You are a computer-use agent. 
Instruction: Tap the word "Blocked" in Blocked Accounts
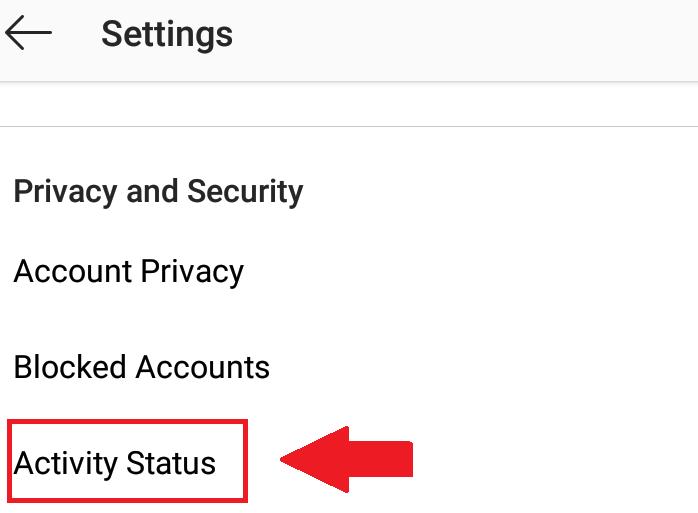(x=70, y=367)
